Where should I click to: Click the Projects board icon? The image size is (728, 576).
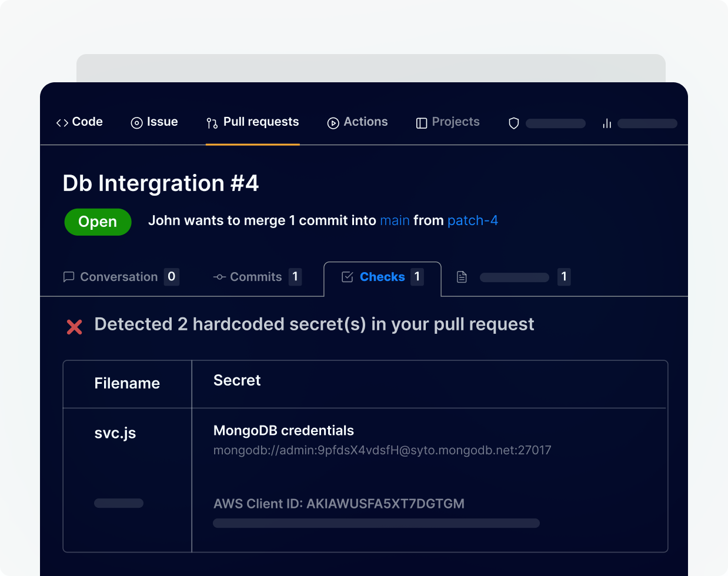point(422,123)
